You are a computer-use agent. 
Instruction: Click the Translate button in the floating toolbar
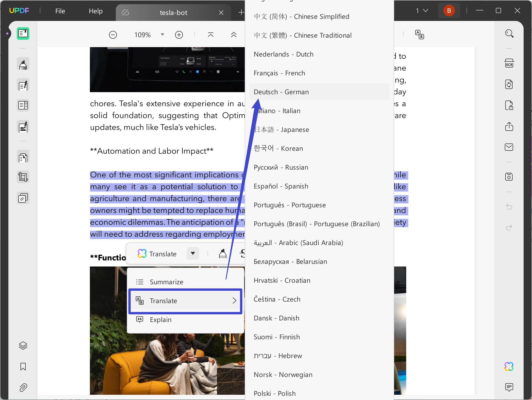click(x=157, y=253)
